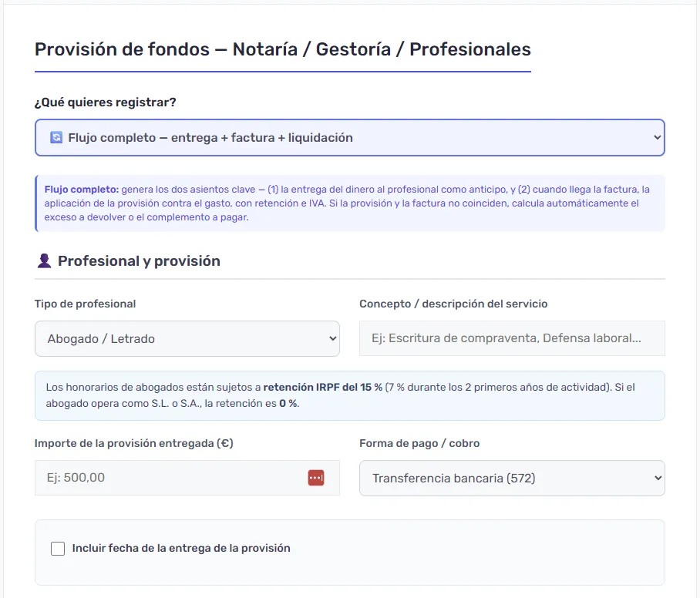
Task: Click the red password manager icon in the importe field
Action: (316, 478)
